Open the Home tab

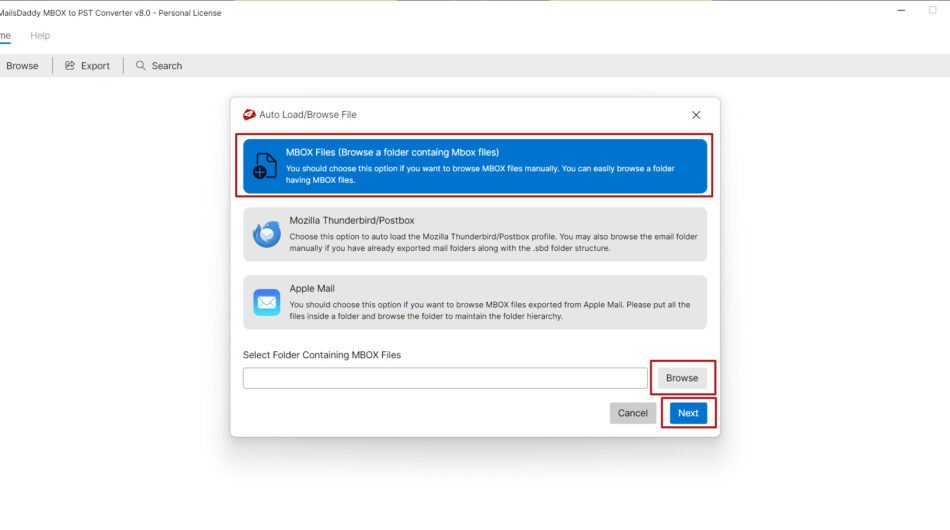click(x=5, y=36)
